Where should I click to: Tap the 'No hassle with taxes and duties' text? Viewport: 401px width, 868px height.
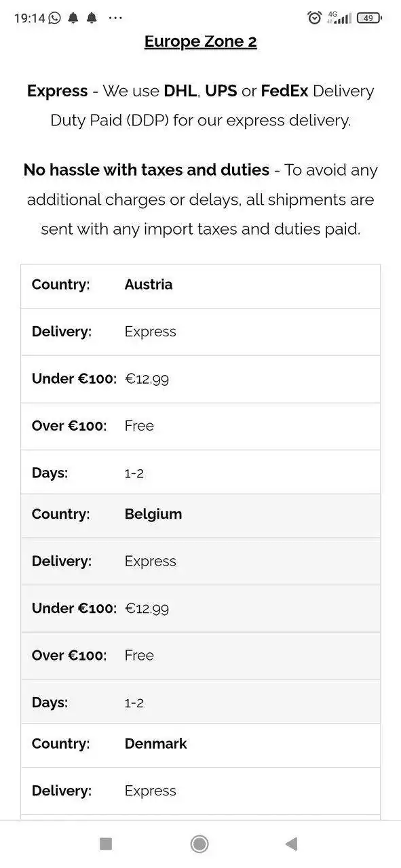pos(147,170)
